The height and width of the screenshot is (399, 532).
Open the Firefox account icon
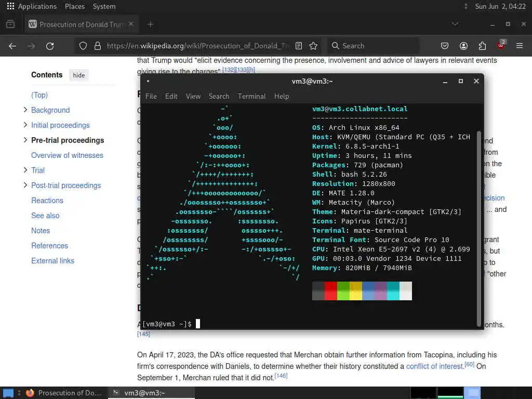pos(463,46)
